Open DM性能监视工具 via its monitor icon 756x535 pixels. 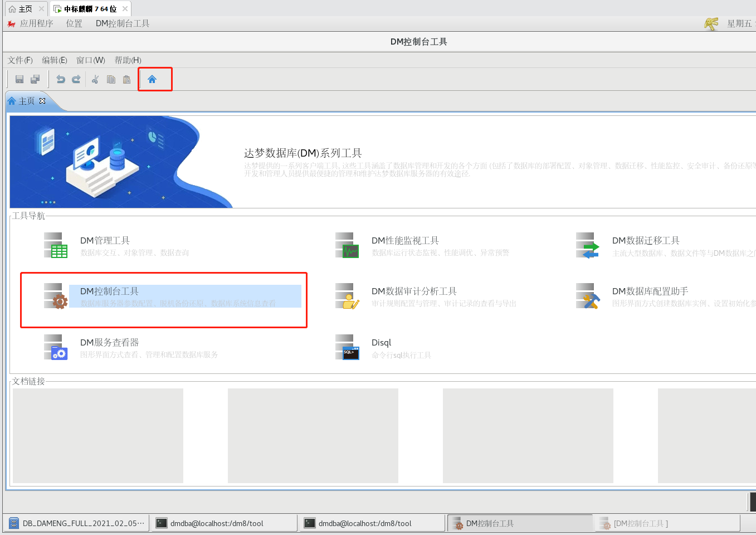tap(347, 245)
